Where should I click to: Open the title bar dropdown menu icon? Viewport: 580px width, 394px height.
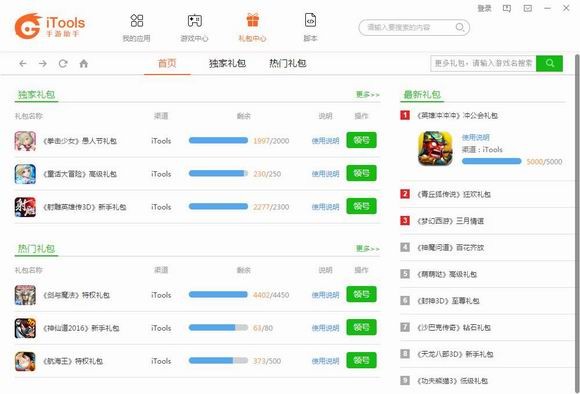[x=527, y=9]
